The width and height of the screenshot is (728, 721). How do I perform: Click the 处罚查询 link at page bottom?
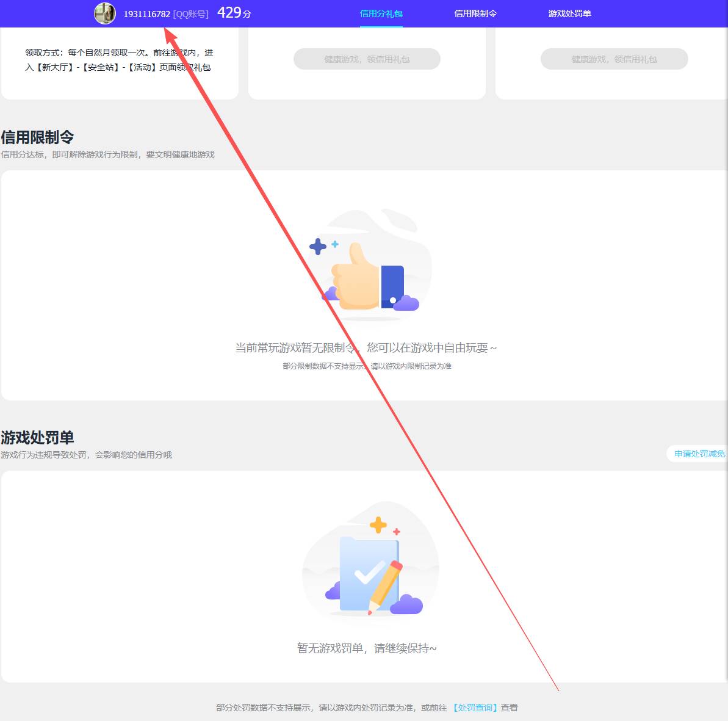477,707
